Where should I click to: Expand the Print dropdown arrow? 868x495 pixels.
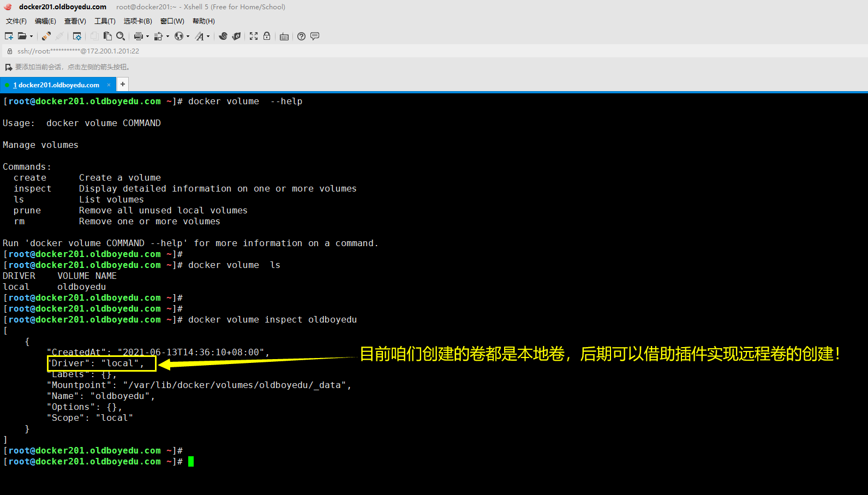147,37
